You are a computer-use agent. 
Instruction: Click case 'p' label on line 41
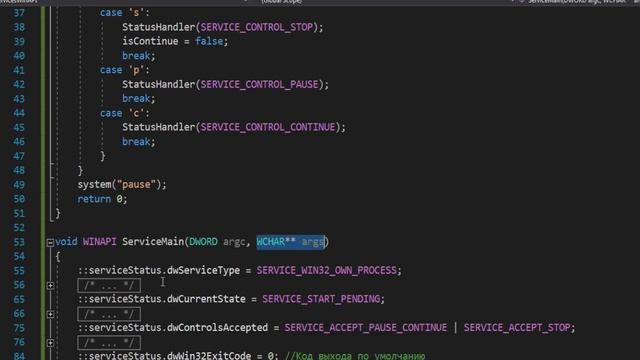coord(124,70)
